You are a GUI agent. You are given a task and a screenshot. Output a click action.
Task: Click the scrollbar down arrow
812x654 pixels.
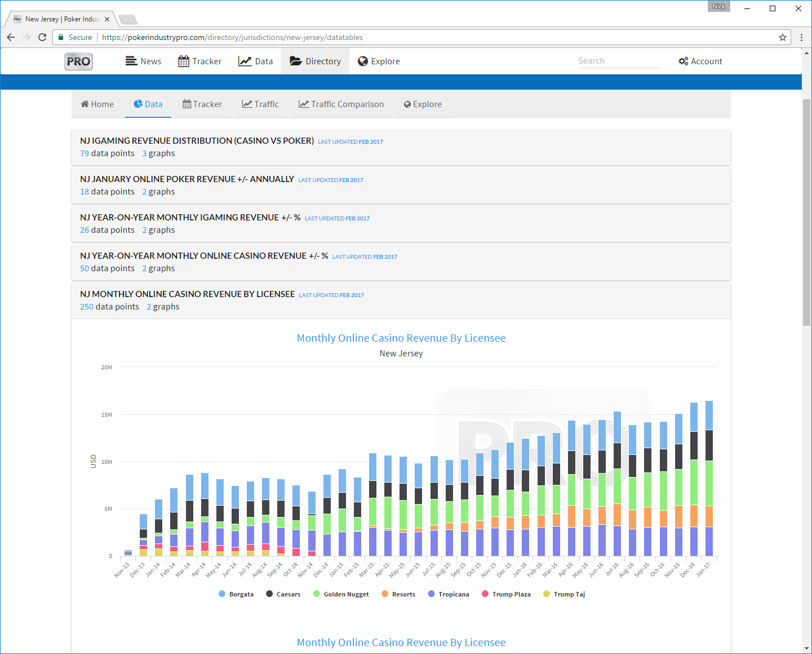tap(807, 648)
